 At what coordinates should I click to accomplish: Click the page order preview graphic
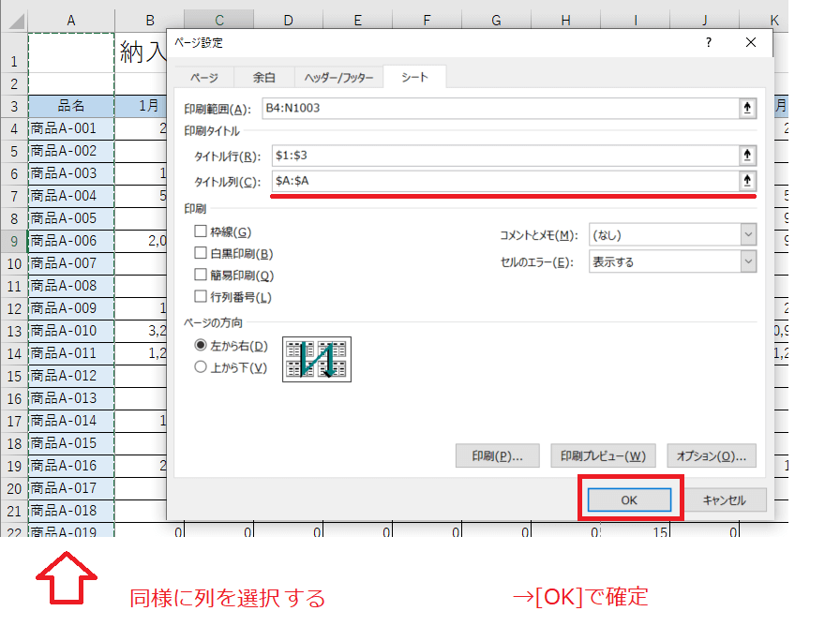point(316,358)
